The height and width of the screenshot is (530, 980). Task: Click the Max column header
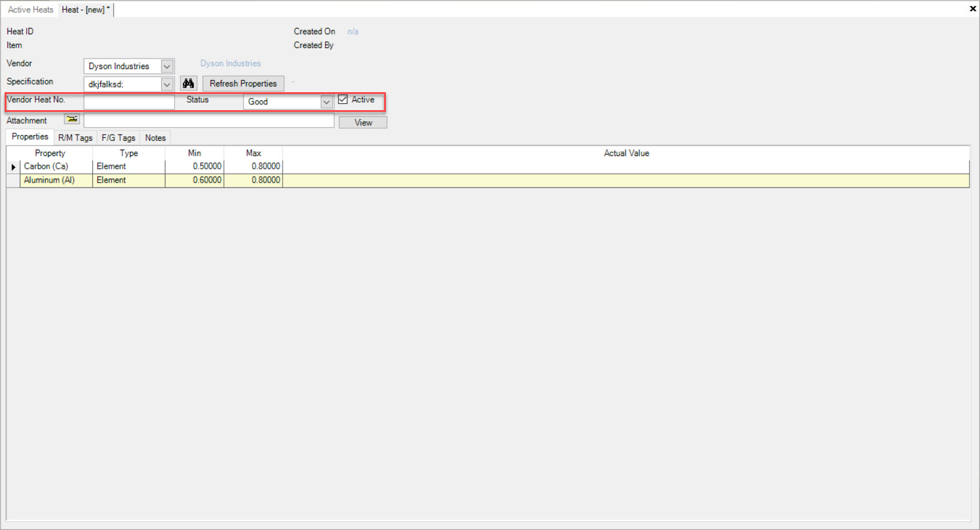click(254, 153)
